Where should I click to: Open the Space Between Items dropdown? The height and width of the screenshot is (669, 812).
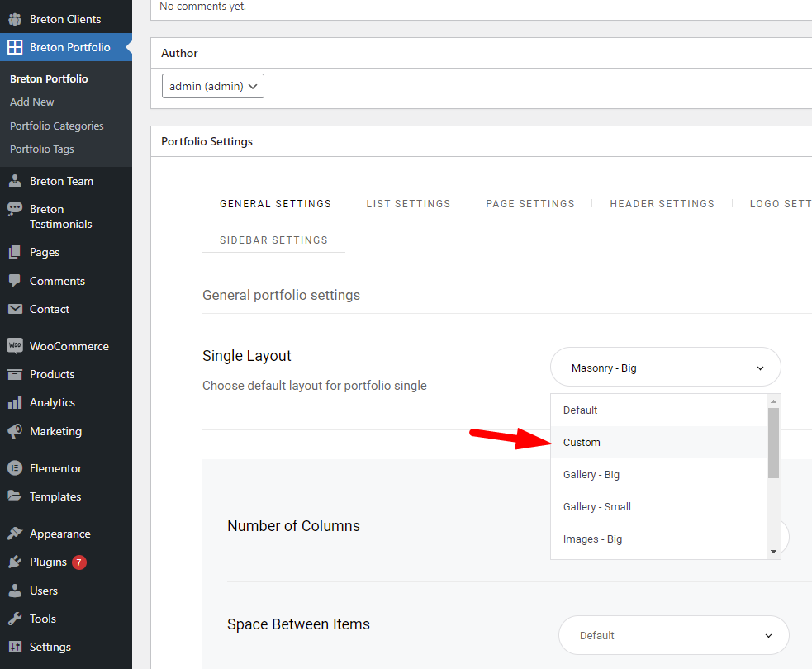[x=674, y=635]
